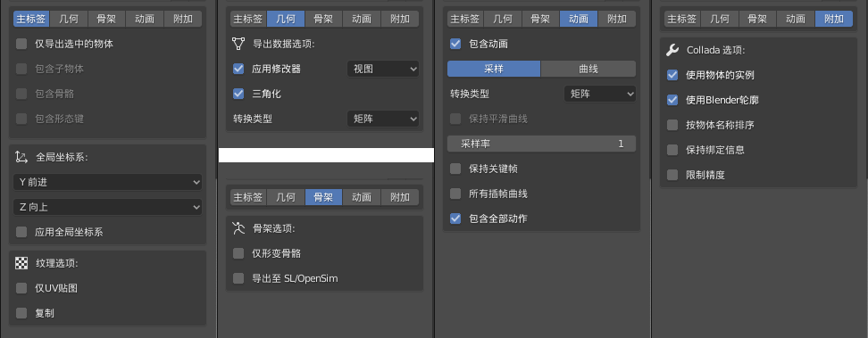
Task: Enable 按物体名称排序 checkbox
Action: tap(672, 125)
